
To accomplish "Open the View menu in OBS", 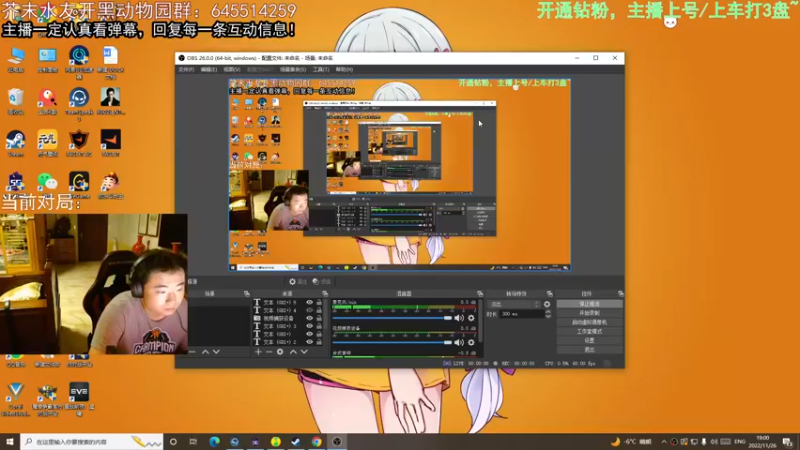I will [231, 69].
